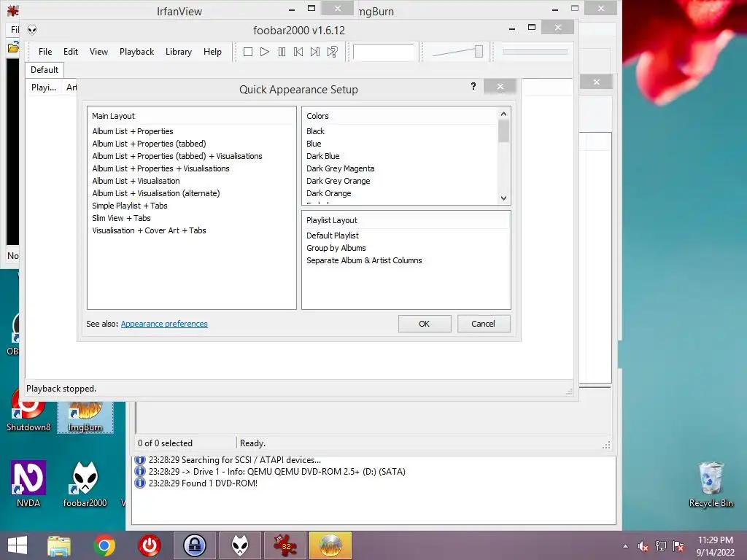Open the View menu
Image resolution: width=747 pixels, height=560 pixels.
pyautogui.click(x=98, y=52)
